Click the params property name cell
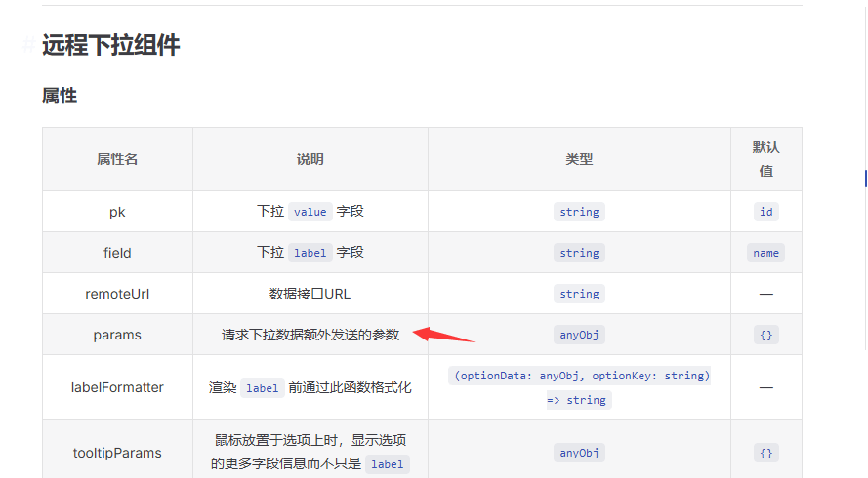 tap(117, 335)
